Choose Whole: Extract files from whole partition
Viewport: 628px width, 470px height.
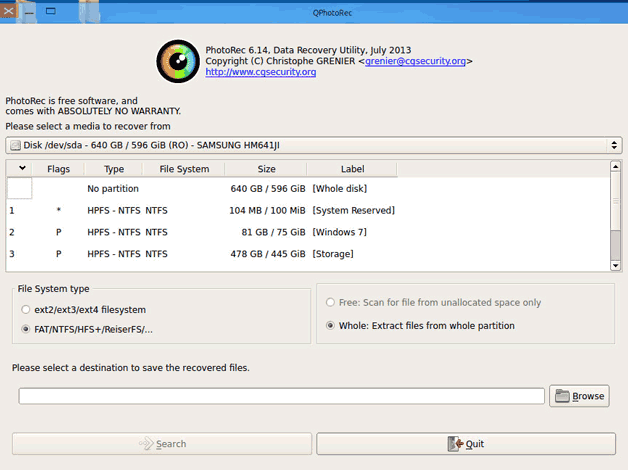[x=331, y=326]
